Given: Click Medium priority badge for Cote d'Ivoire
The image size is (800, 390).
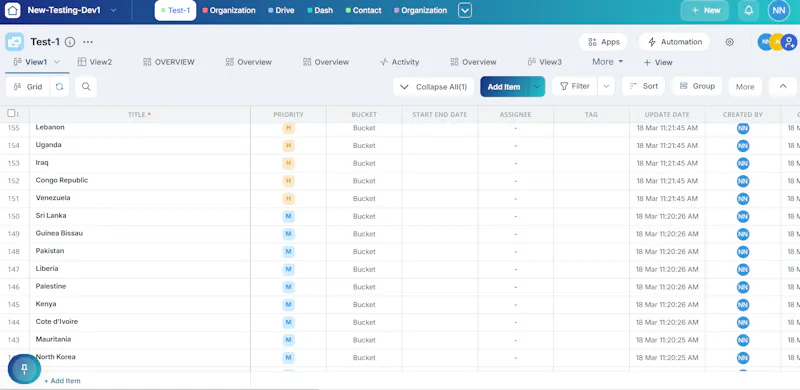Looking at the screenshot, I should click(x=288, y=322).
